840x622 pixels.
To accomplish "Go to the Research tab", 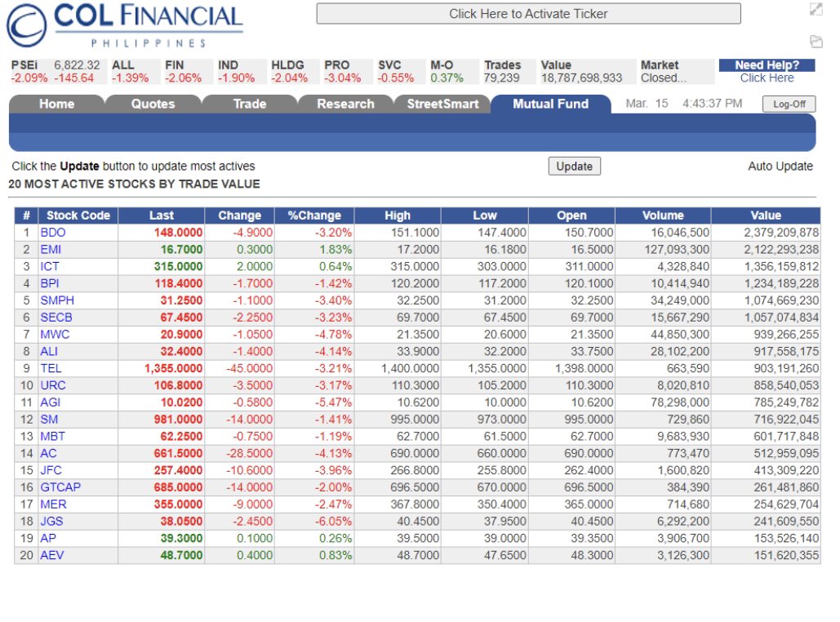I will click(x=345, y=104).
